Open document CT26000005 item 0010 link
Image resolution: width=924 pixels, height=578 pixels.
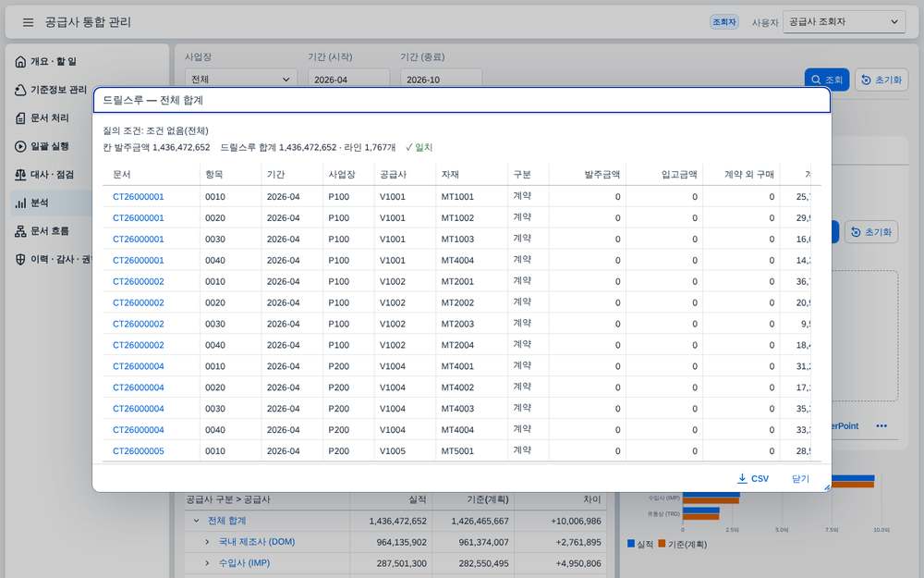point(139,452)
